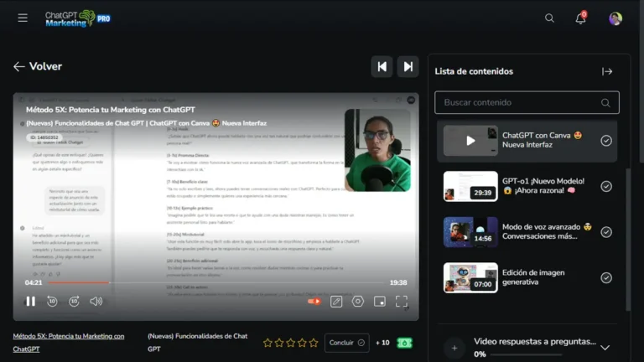Screen dimensions: 644x362
Task: Open video player settings hexagon
Action: pyautogui.click(x=358, y=302)
